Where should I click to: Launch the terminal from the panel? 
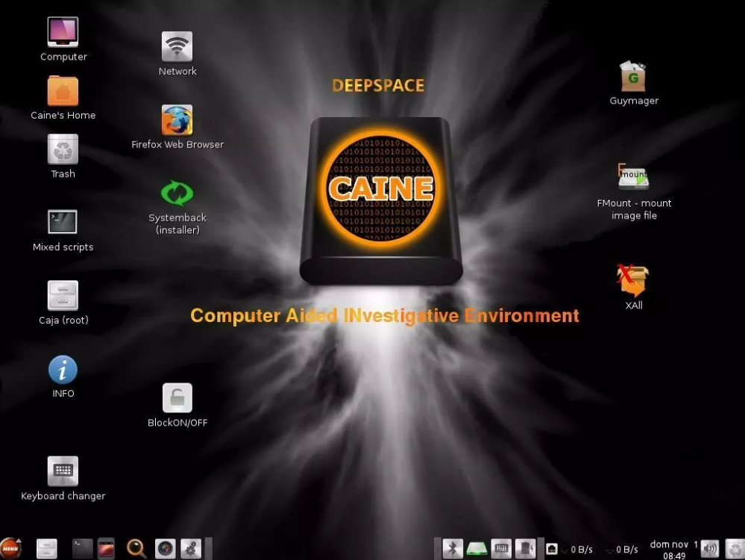pos(82,549)
